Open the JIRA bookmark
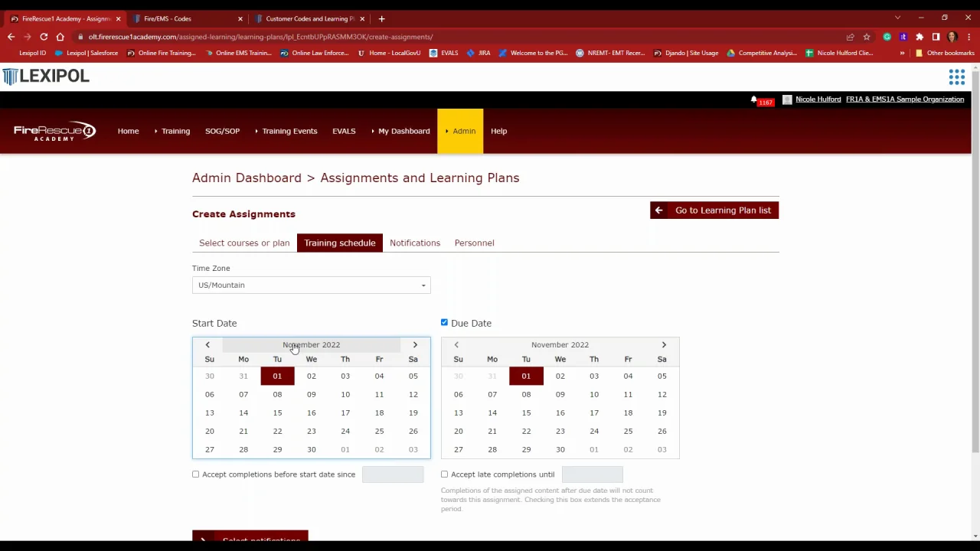This screenshot has height=551, width=980. [x=479, y=53]
